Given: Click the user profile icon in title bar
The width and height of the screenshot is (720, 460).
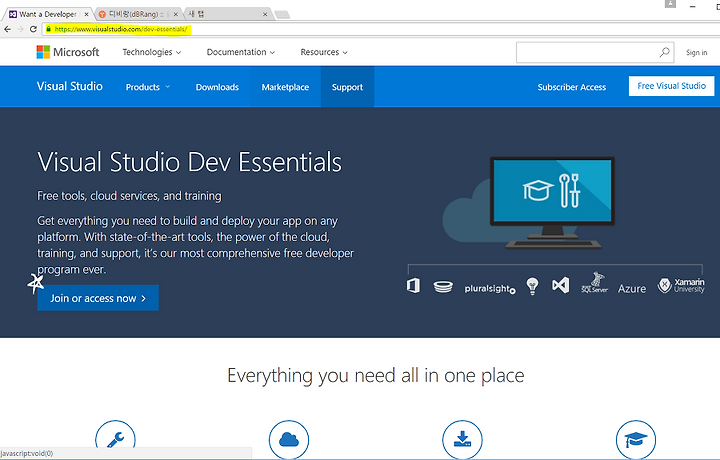Looking at the screenshot, I should [x=670, y=4].
